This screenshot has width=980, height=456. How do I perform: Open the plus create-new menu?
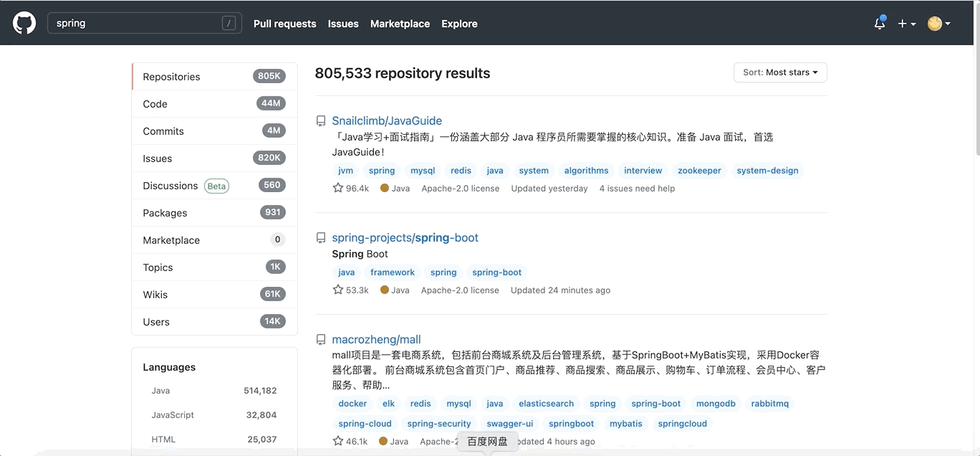[x=907, y=24]
